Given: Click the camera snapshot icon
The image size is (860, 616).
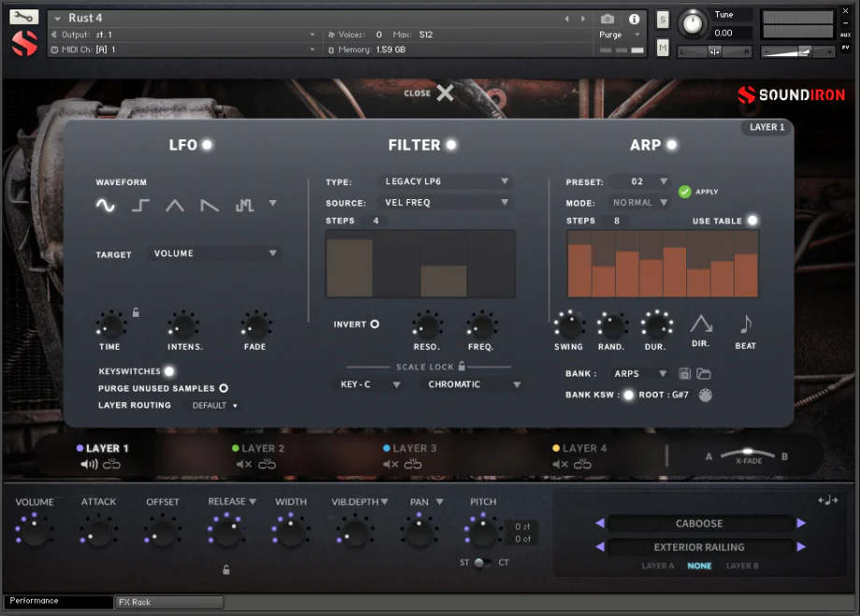Looking at the screenshot, I should tap(608, 19).
